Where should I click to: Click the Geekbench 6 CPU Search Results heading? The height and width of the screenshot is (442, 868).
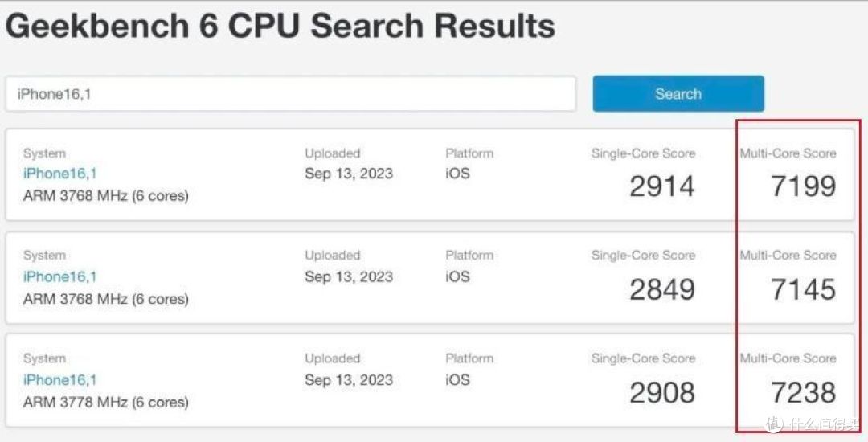tap(280, 26)
